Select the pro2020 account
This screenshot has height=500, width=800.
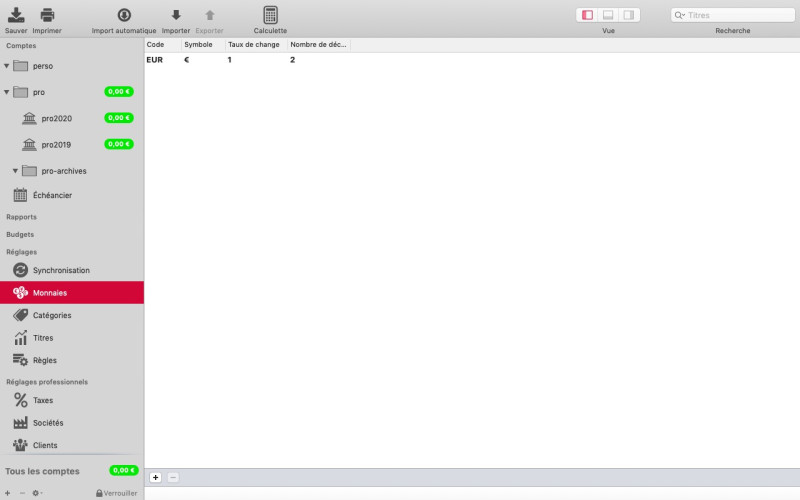coord(56,118)
